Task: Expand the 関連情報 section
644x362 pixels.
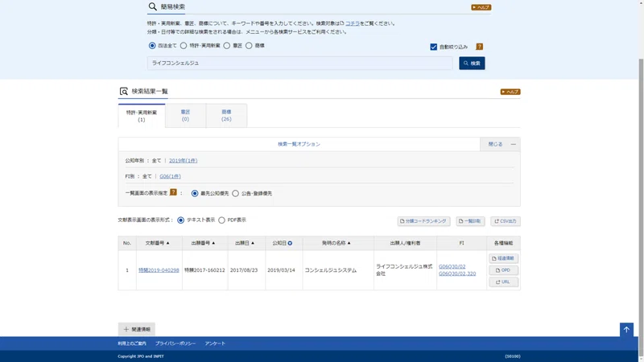Action: pos(137,329)
